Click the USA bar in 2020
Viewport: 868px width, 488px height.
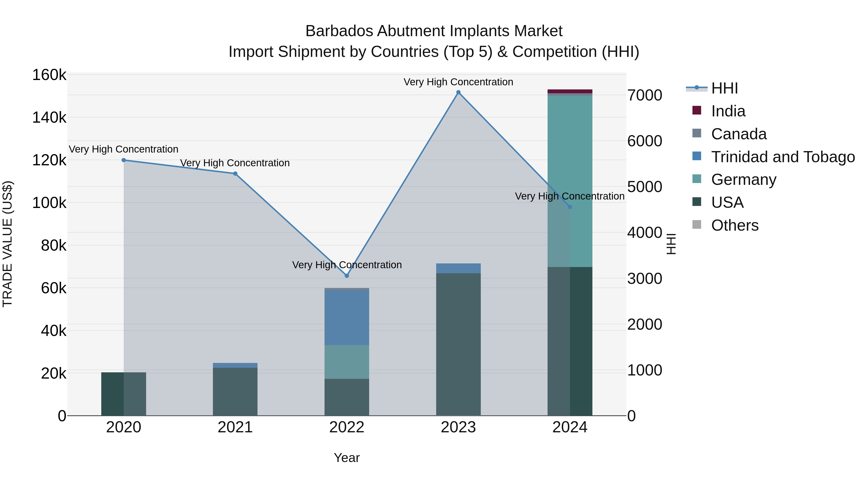coord(124,394)
